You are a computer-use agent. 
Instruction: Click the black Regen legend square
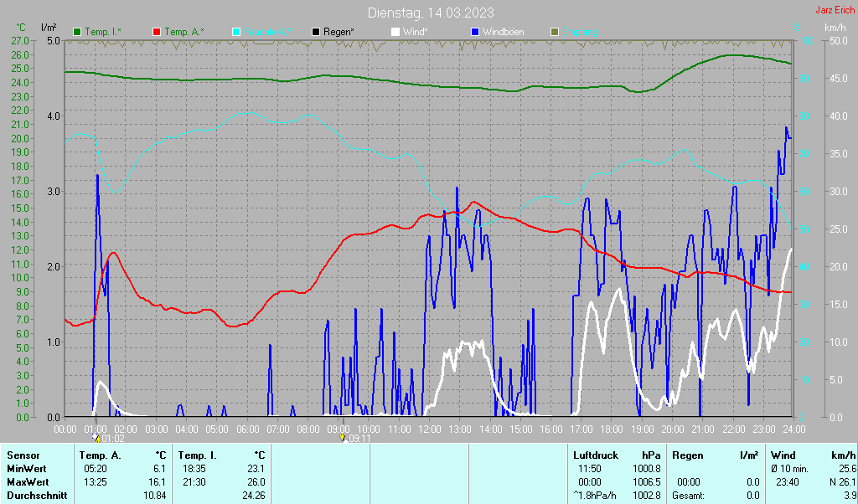316,32
